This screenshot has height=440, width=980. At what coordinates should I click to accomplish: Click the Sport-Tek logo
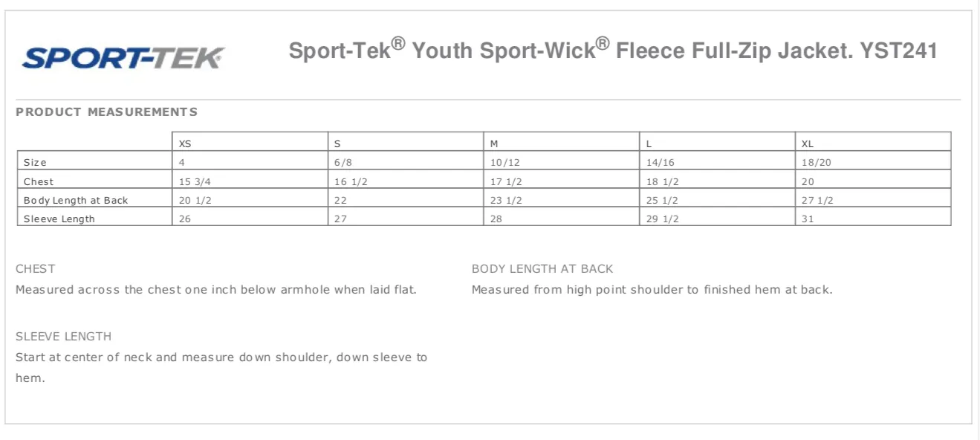pos(123,57)
